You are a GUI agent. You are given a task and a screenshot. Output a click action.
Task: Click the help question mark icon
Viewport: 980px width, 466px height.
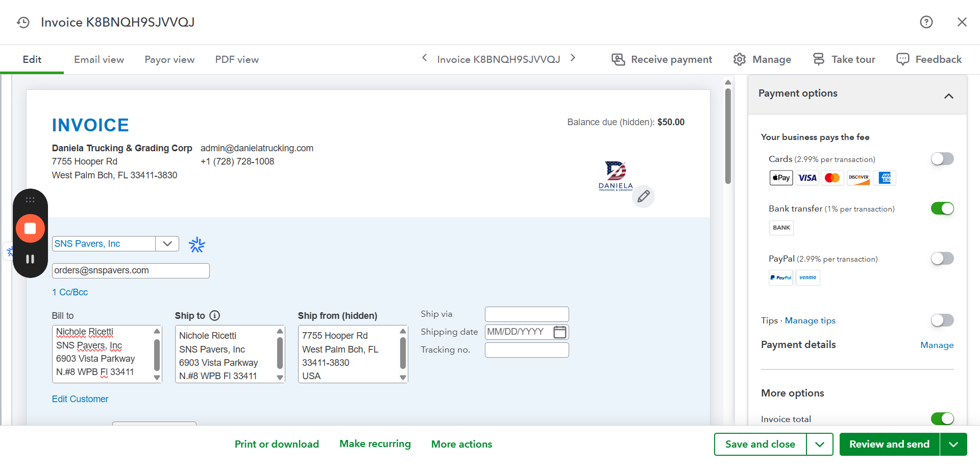[x=926, y=22]
